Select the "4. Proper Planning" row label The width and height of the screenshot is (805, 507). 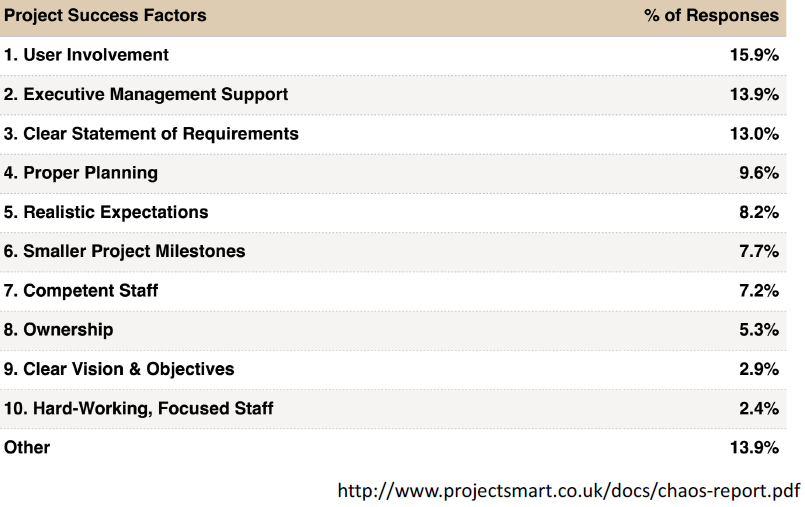[x=81, y=173]
